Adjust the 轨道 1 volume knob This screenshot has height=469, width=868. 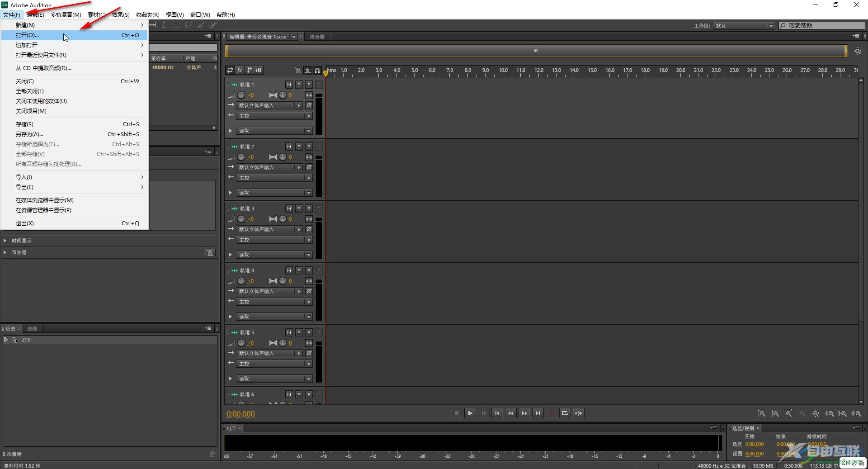[x=241, y=95]
